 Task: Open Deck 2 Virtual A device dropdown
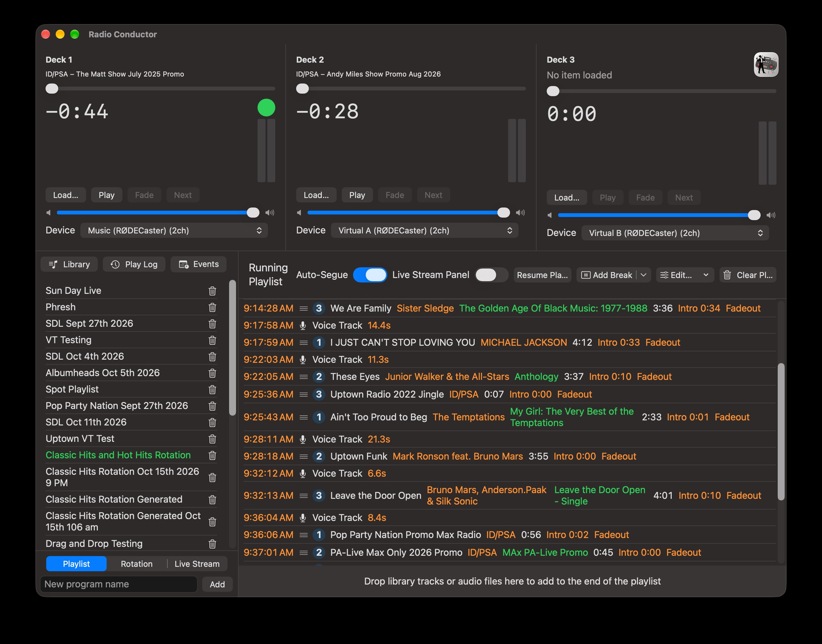click(x=425, y=230)
